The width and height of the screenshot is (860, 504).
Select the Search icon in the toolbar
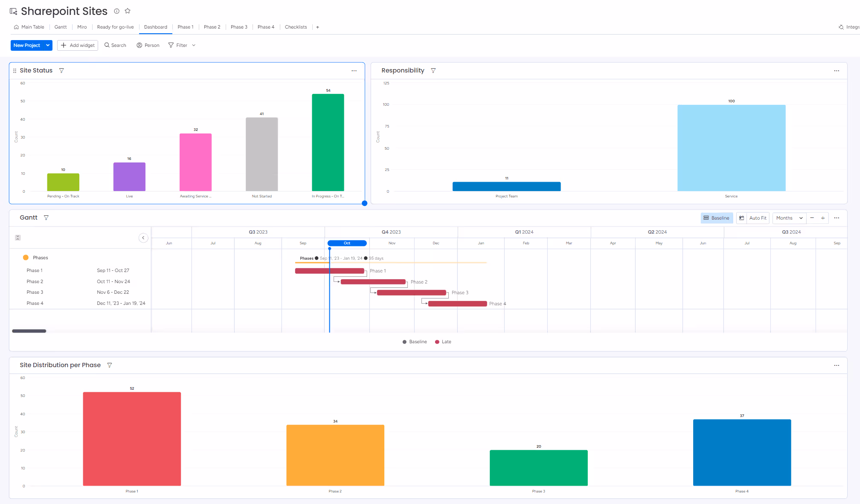tap(115, 45)
